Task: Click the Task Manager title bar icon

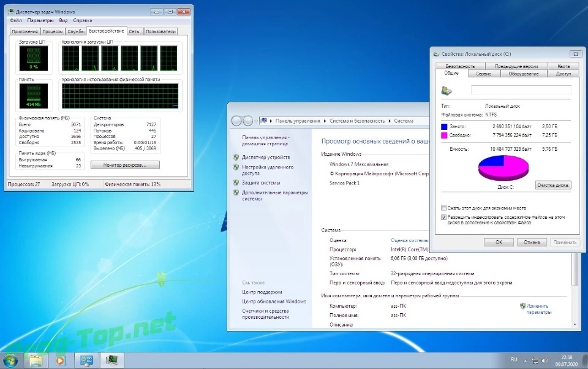Action: [11, 12]
